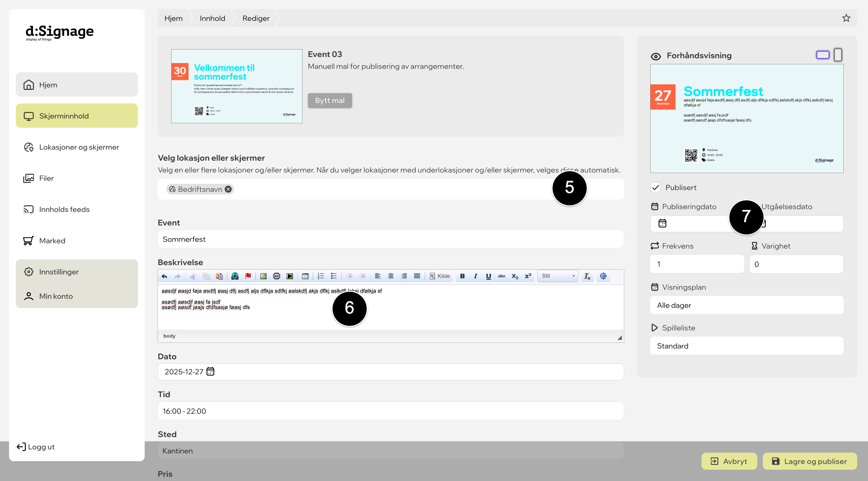Align text right

pyautogui.click(x=404, y=276)
